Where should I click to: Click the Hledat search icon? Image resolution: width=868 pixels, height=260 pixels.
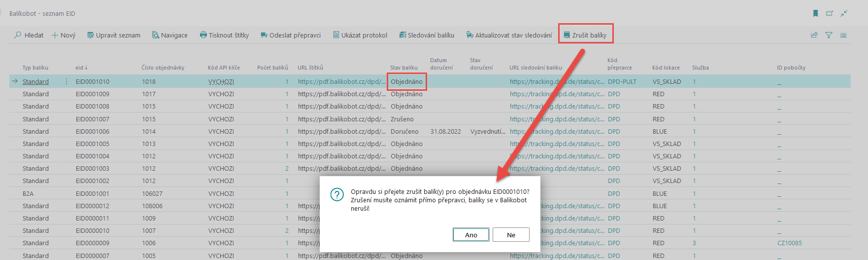click(18, 35)
